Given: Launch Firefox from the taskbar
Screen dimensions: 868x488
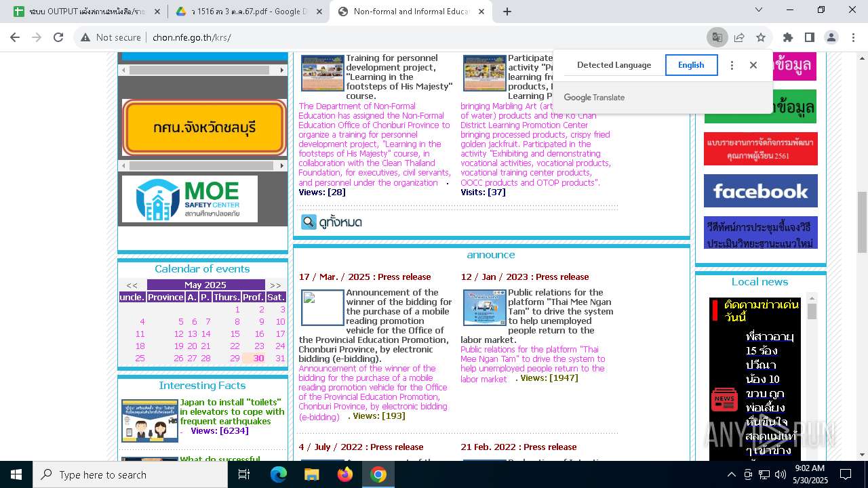Looking at the screenshot, I should point(345,474).
